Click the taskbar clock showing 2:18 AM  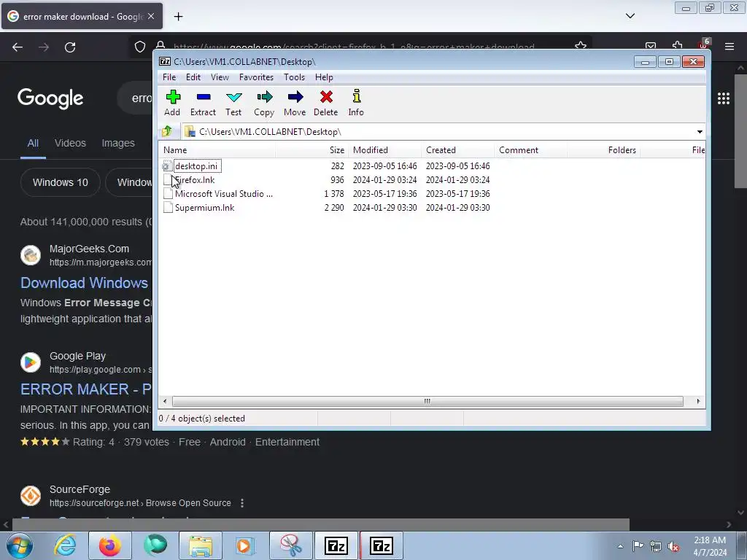click(710, 546)
